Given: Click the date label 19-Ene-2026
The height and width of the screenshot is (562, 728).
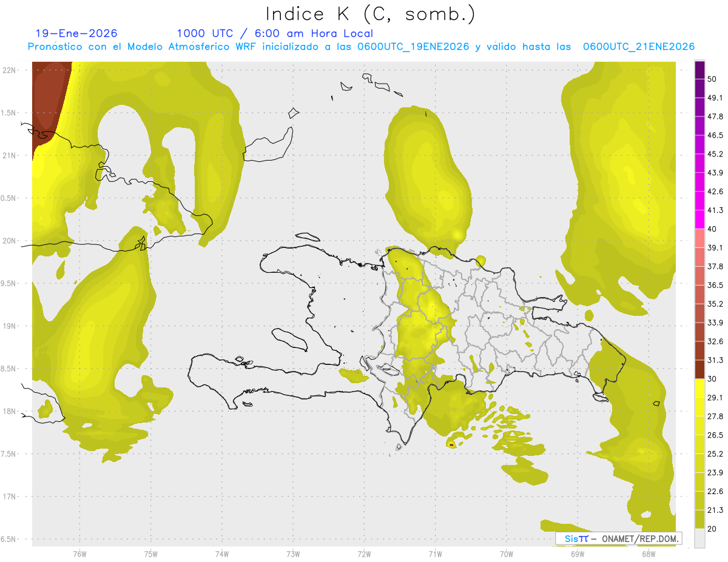Looking at the screenshot, I should 76,33.
